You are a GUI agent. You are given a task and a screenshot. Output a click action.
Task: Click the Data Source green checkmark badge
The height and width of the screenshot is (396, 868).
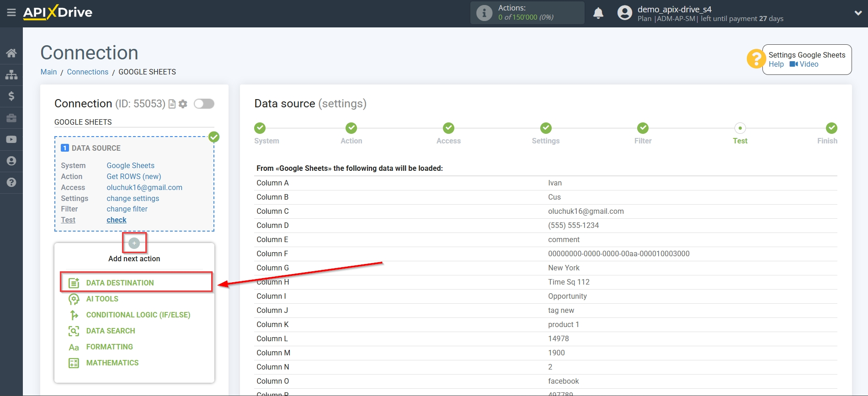(214, 137)
